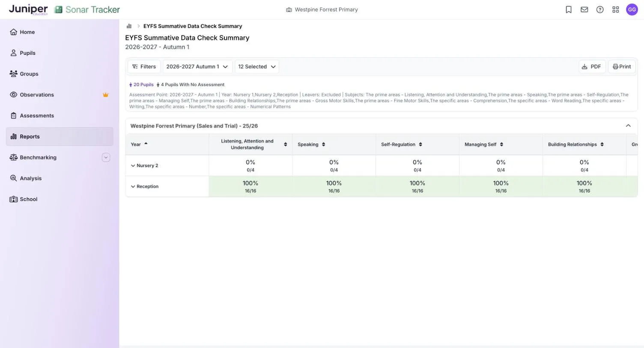Screen dimensions: 644x348
Task: Expand the Benchmarking submenu chevron
Action: click(x=106, y=157)
